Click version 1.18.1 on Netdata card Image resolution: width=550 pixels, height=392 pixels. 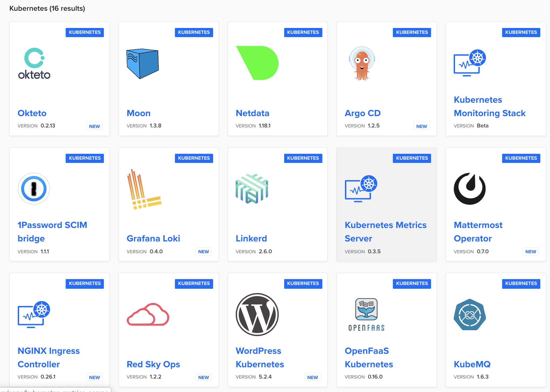pyautogui.click(x=265, y=126)
